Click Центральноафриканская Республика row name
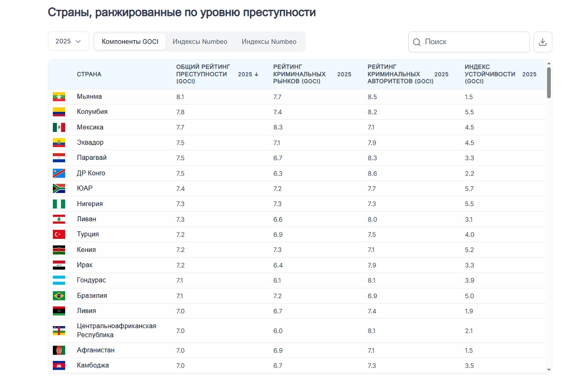 click(117, 330)
